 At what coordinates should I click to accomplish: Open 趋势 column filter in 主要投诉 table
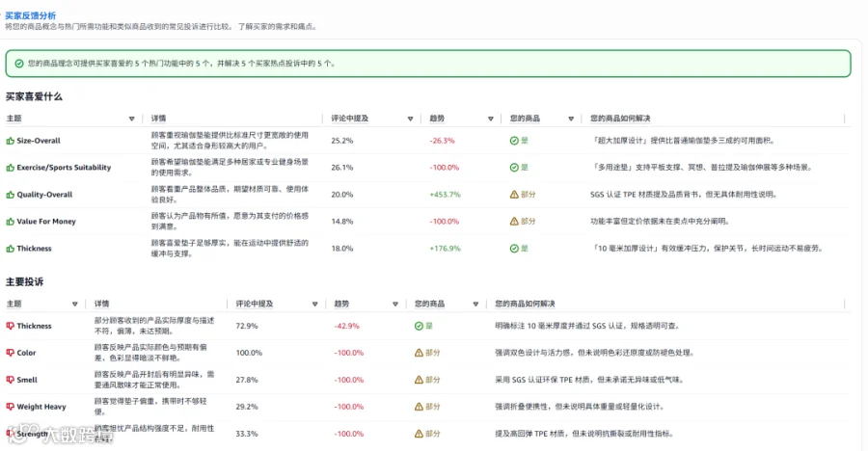pos(395,304)
